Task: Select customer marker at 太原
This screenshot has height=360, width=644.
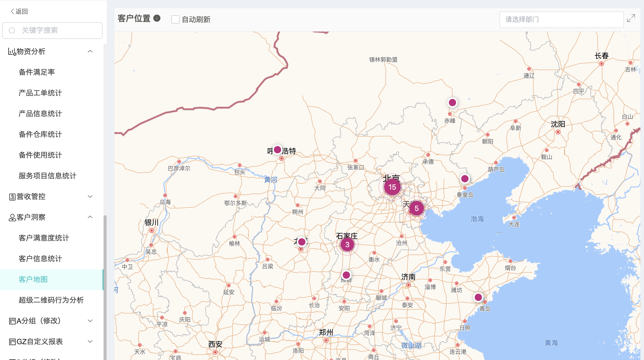Action: (x=302, y=242)
